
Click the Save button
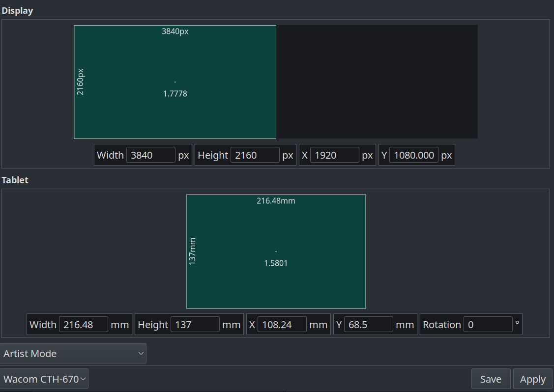tap(491, 379)
